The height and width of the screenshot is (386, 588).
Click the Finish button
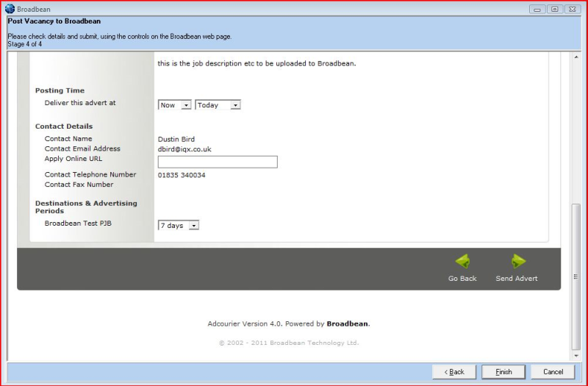[x=503, y=372]
